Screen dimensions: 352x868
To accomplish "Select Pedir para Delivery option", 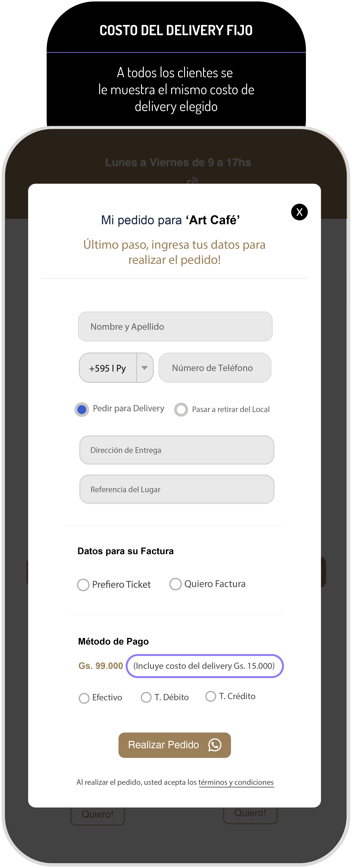I will coord(82,409).
